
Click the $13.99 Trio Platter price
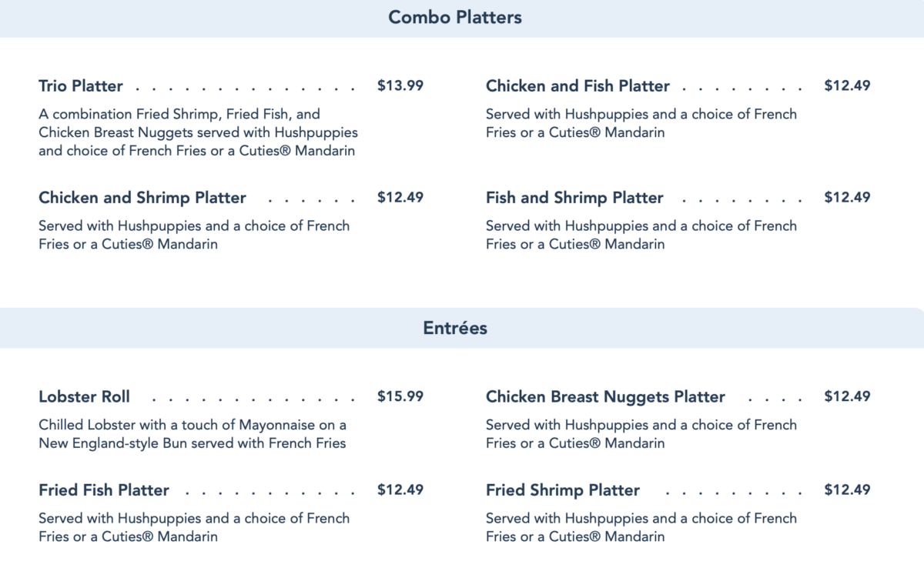tap(400, 86)
